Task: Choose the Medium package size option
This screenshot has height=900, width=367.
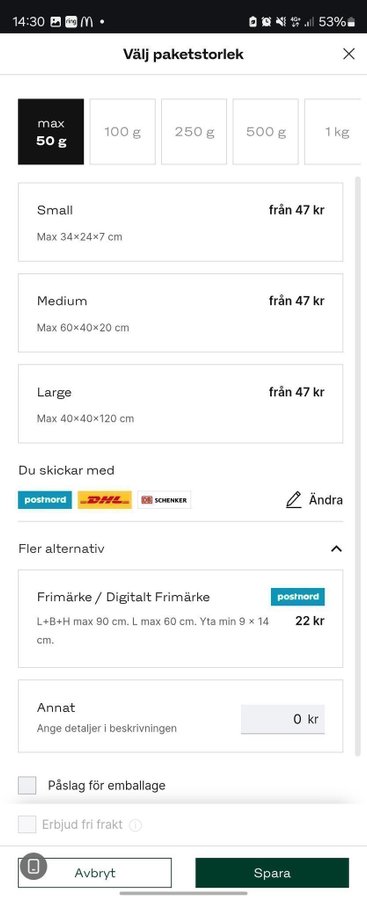Action: coord(180,313)
